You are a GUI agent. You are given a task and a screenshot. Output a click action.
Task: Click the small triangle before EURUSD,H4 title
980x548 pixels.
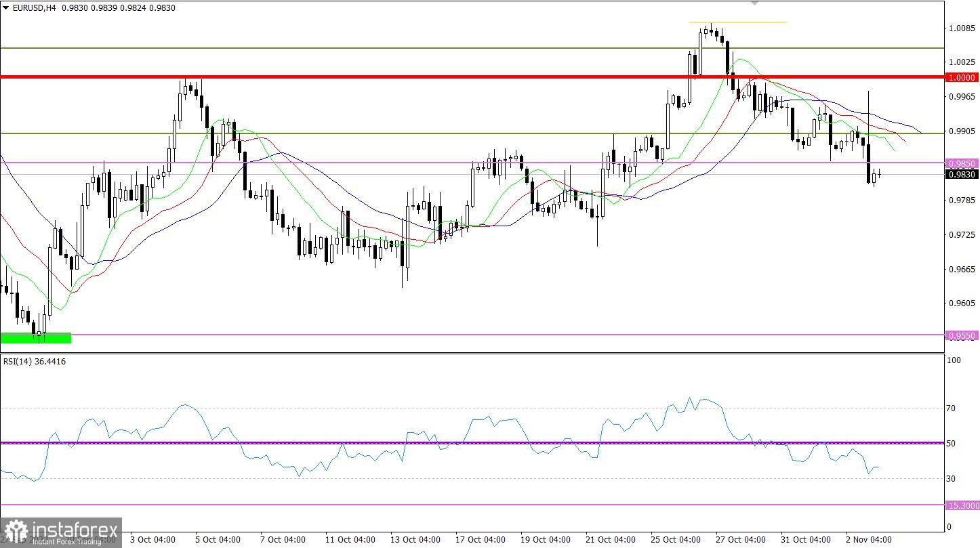pos(6,7)
